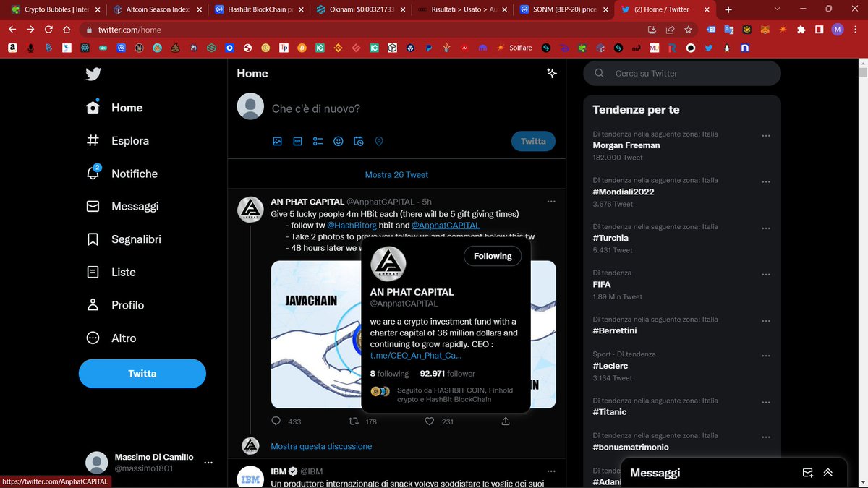Open options for #Mondiali2022 trend

(766, 181)
